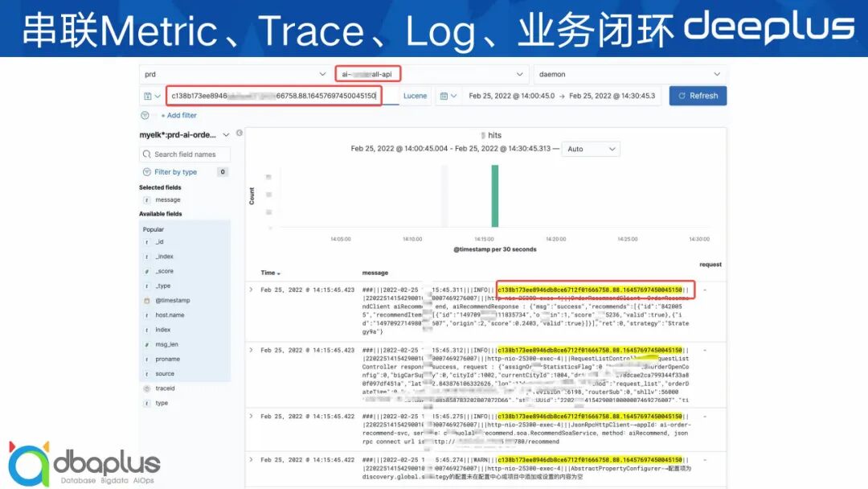Click the type icon beside proname

pos(147,360)
